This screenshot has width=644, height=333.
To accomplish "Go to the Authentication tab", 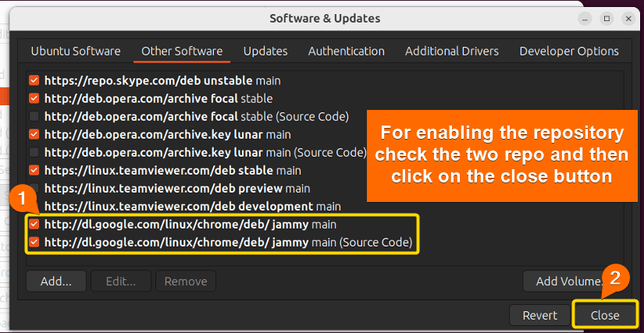I will (x=347, y=51).
